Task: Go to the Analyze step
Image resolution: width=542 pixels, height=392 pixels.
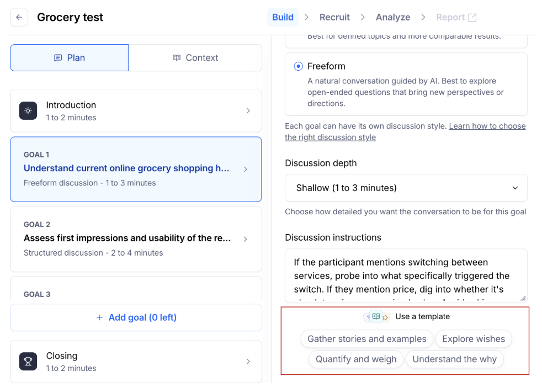Action: tap(393, 17)
